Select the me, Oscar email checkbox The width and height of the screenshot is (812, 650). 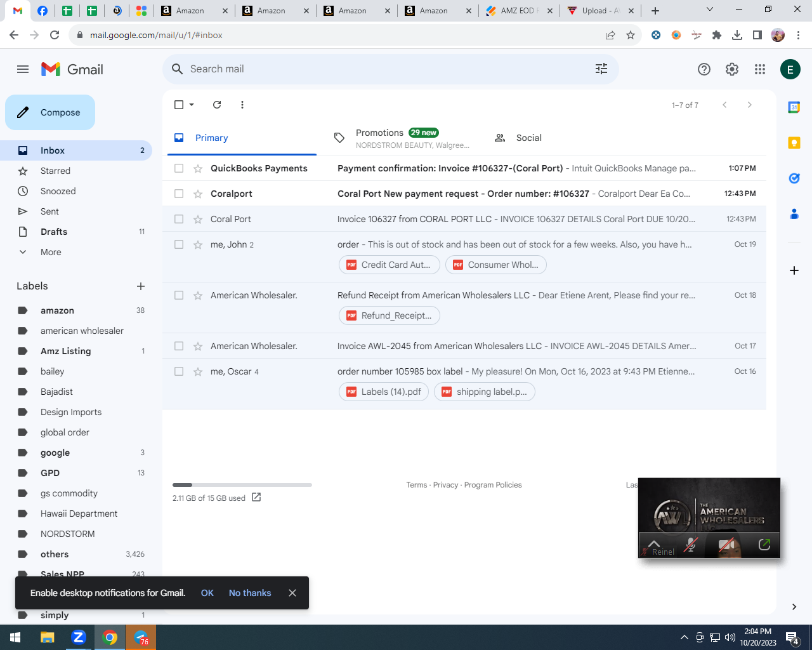click(179, 371)
